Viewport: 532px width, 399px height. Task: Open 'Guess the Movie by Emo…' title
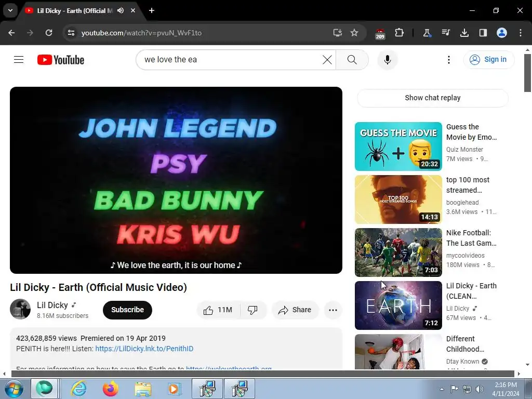click(471, 132)
